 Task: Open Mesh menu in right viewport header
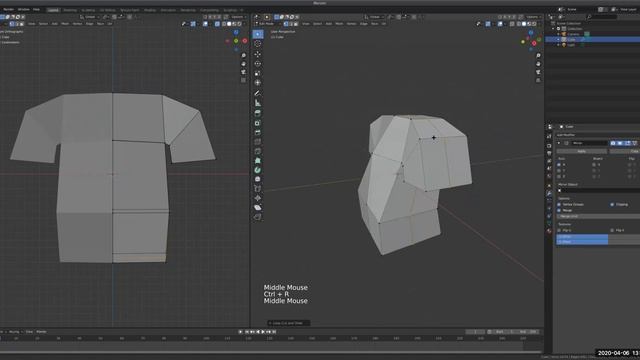(x=339, y=24)
